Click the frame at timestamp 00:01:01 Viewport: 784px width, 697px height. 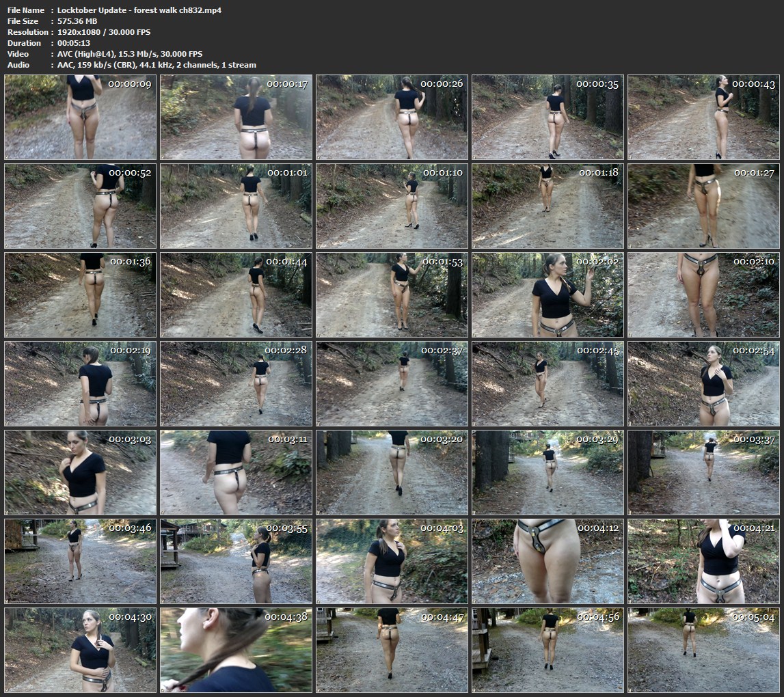click(236, 206)
